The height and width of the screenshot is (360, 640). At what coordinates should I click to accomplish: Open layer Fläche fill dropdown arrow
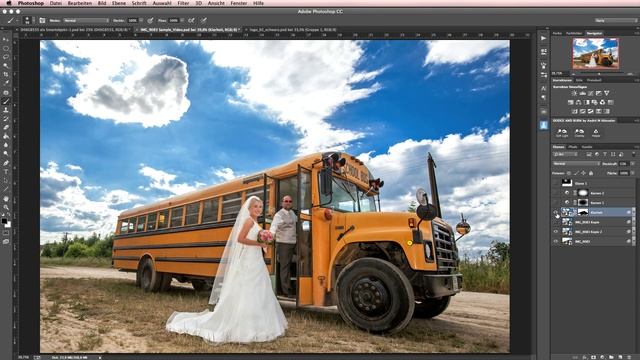tap(632, 173)
